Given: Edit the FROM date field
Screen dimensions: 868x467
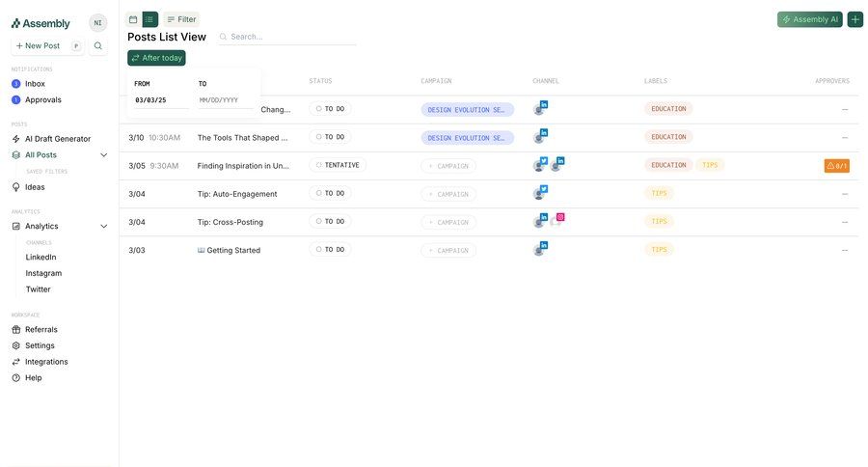Looking at the screenshot, I should [x=160, y=100].
